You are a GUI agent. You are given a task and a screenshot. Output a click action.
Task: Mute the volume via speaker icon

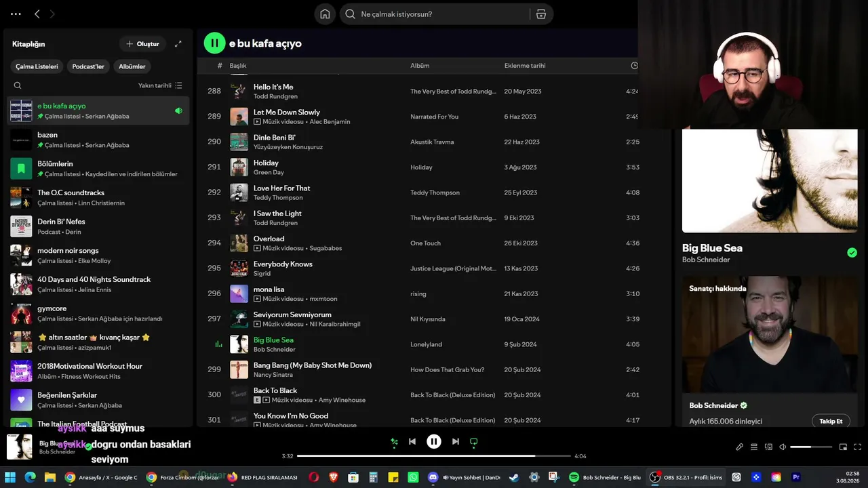(x=783, y=447)
